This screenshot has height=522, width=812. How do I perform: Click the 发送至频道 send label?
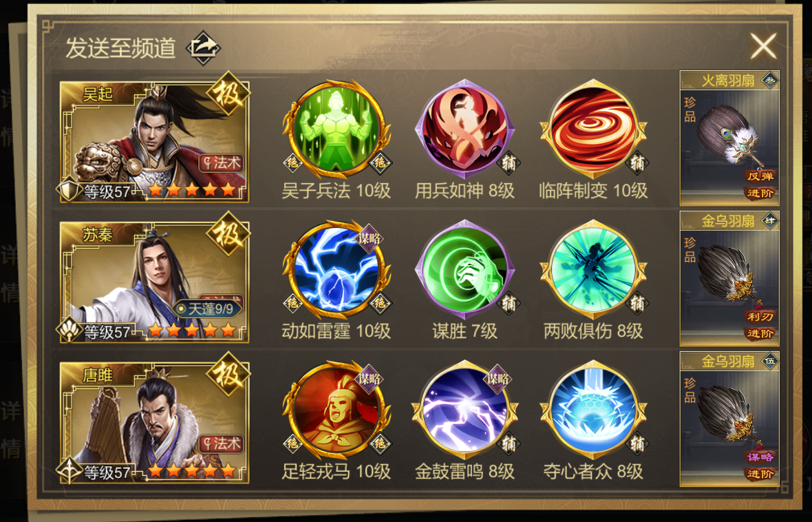click(120, 48)
